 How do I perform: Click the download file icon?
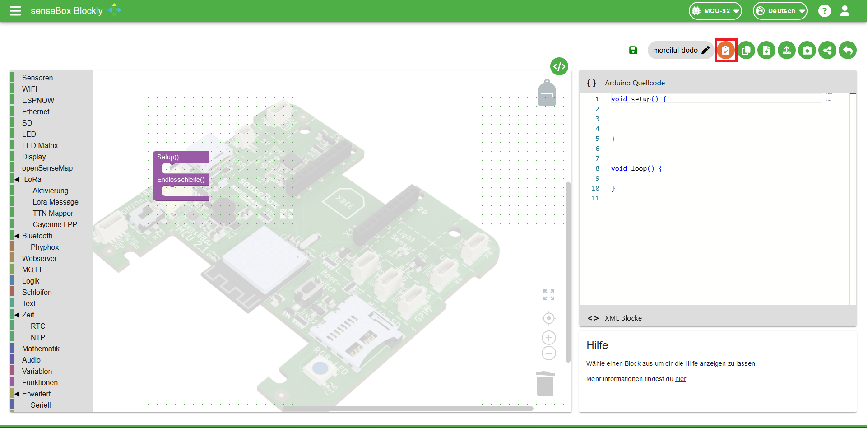[x=766, y=50]
